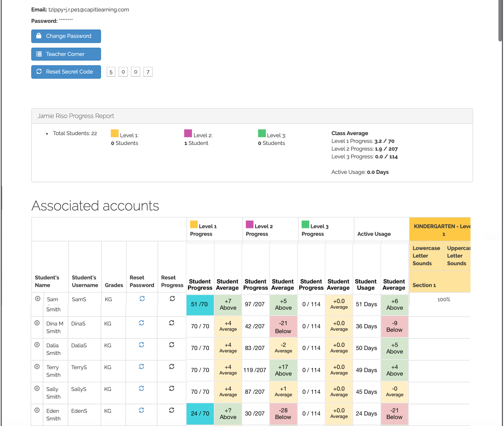Image resolution: width=504 pixels, height=426 pixels.
Task: Click Level 2 pink swatch in progress report
Action: click(188, 133)
